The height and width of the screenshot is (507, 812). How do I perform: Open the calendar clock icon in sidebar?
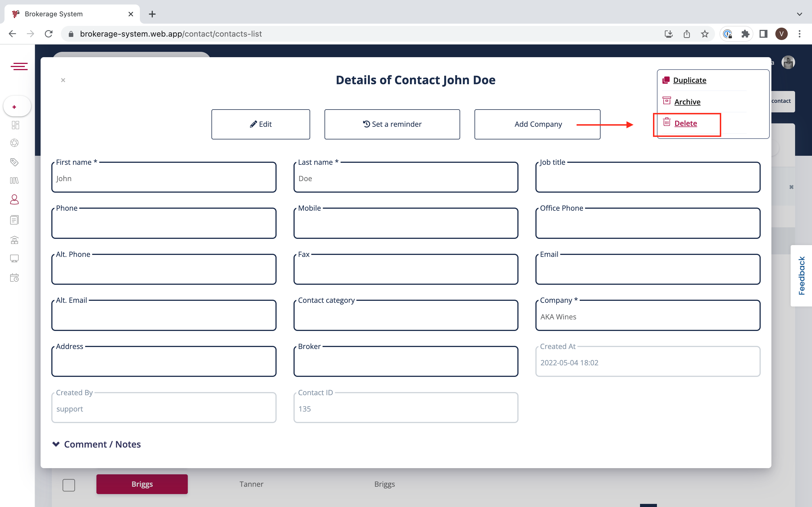point(14,278)
